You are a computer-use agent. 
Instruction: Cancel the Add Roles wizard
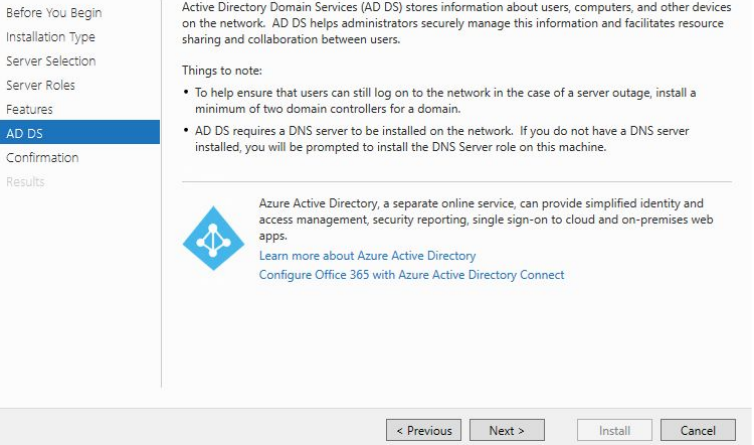point(698,431)
